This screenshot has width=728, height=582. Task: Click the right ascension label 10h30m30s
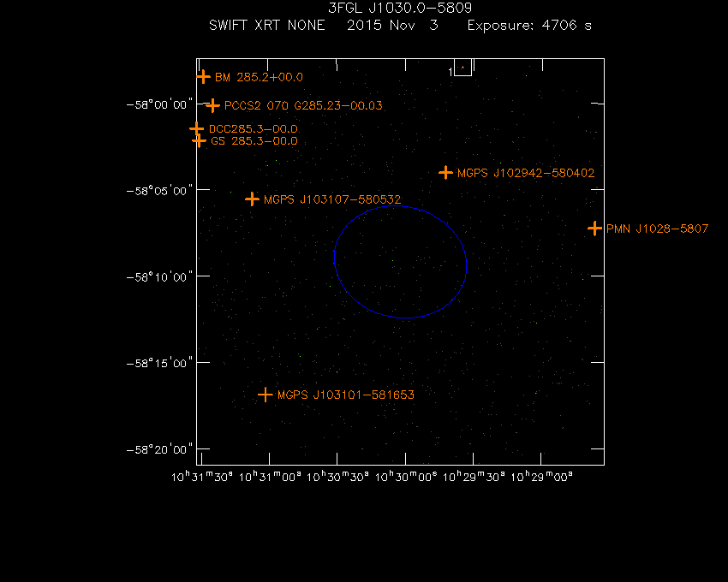tap(337, 477)
